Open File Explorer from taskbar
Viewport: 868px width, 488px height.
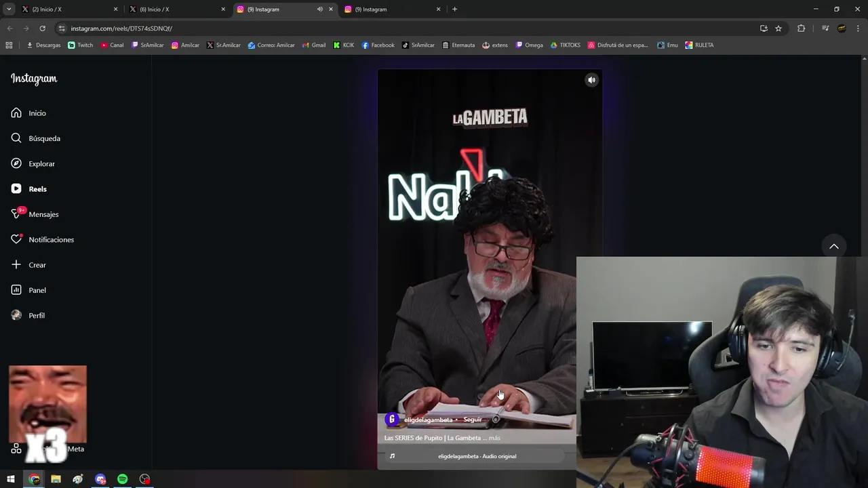click(56, 479)
